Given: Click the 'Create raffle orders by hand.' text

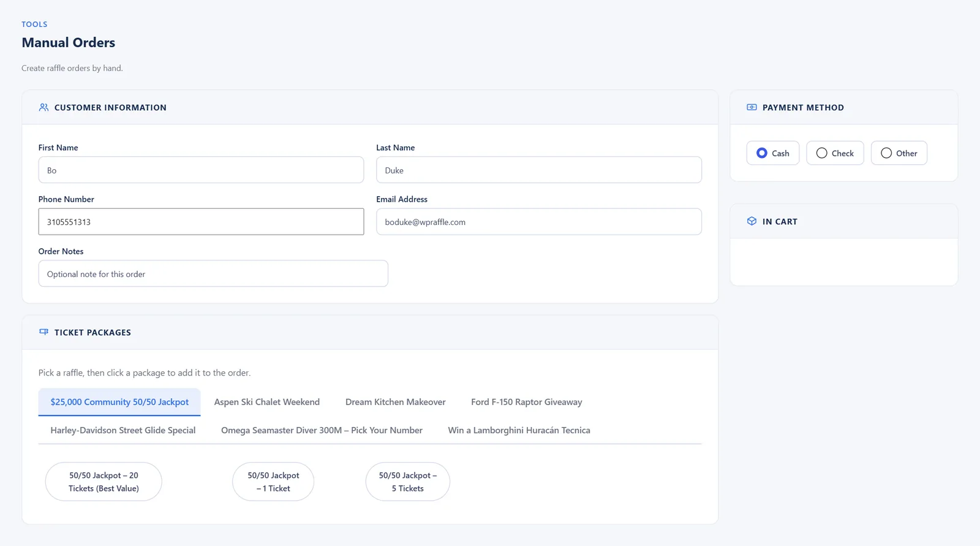Looking at the screenshot, I should point(72,68).
